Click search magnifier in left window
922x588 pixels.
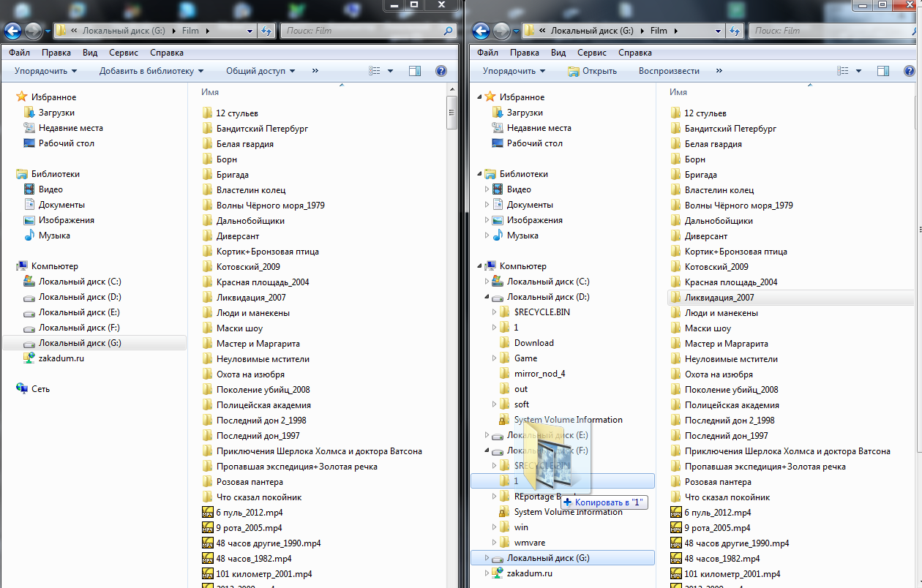tap(449, 31)
